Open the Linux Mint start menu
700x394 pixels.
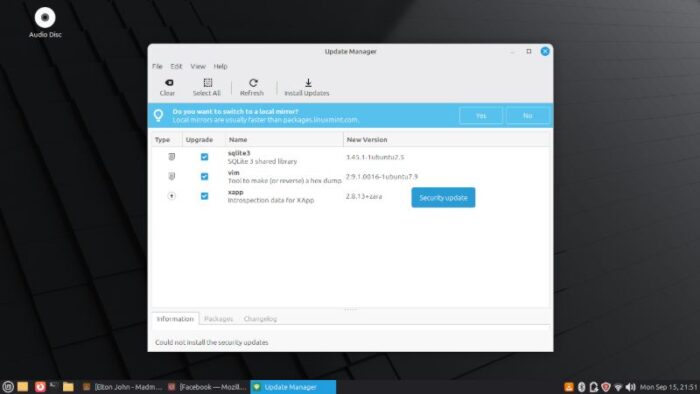pos(8,386)
